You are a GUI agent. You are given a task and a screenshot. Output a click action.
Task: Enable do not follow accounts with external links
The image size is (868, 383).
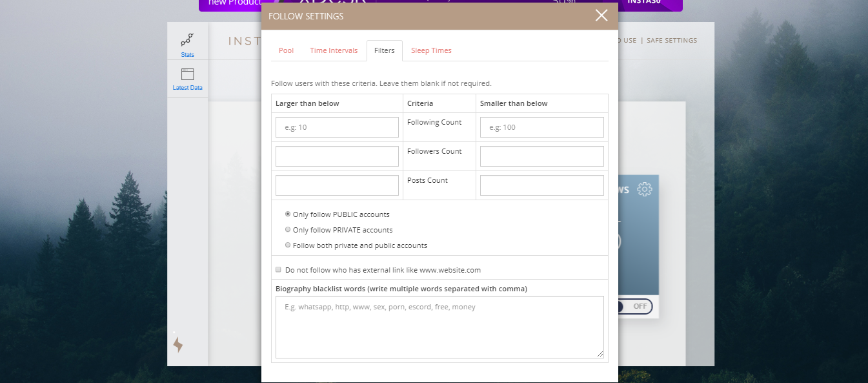coord(278,269)
